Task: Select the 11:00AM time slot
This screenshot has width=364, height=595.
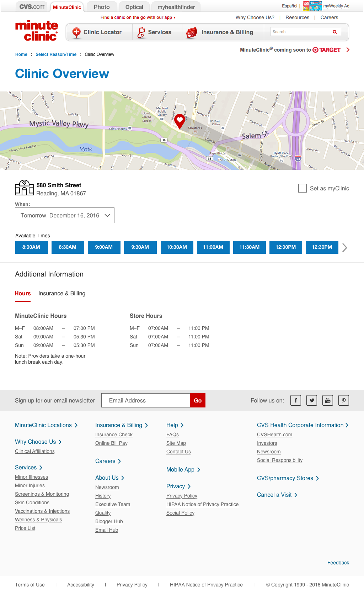Action: 213,247
